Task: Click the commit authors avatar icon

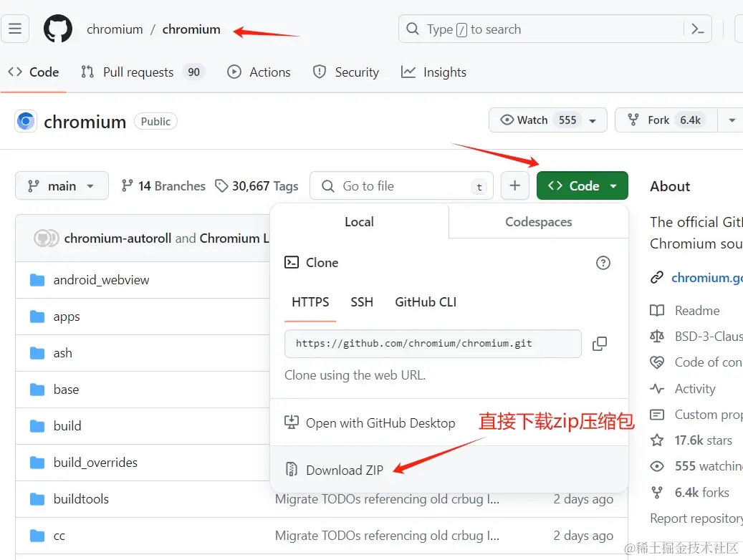Action: coord(46,238)
